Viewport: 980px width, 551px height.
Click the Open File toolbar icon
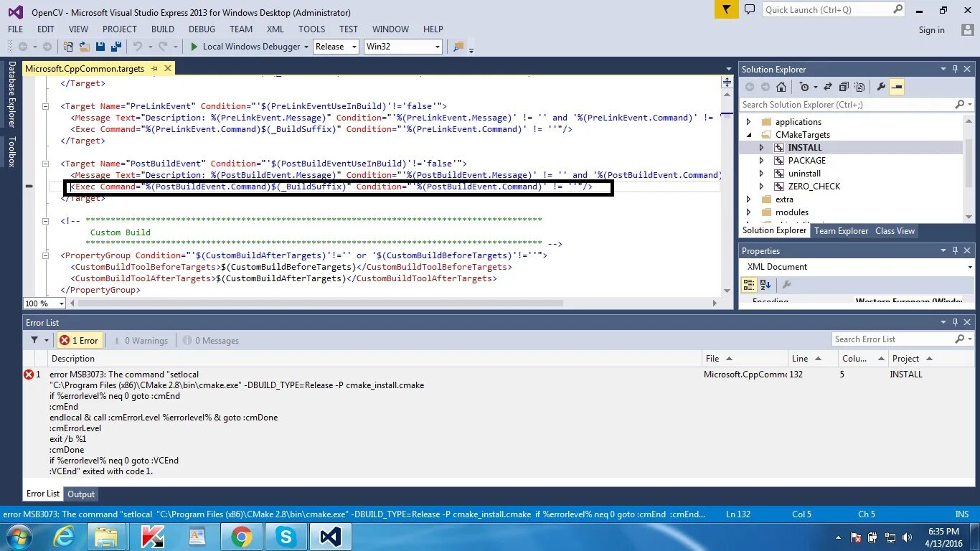point(85,47)
